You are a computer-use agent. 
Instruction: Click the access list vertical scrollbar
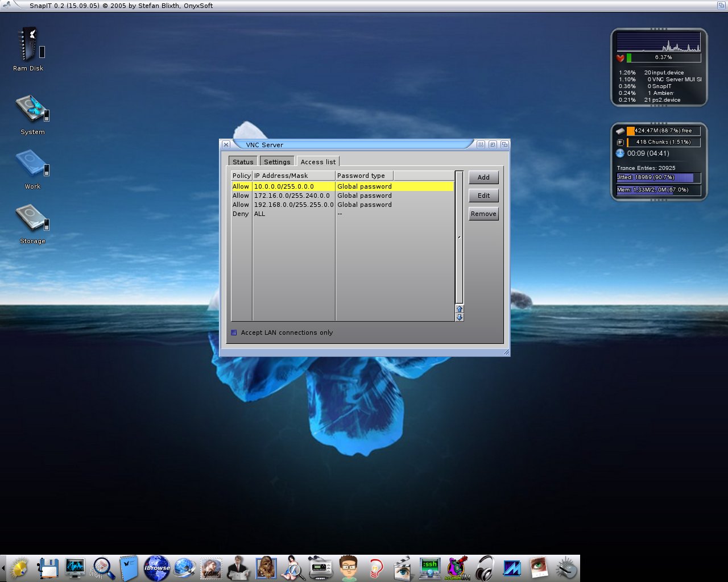point(459,237)
